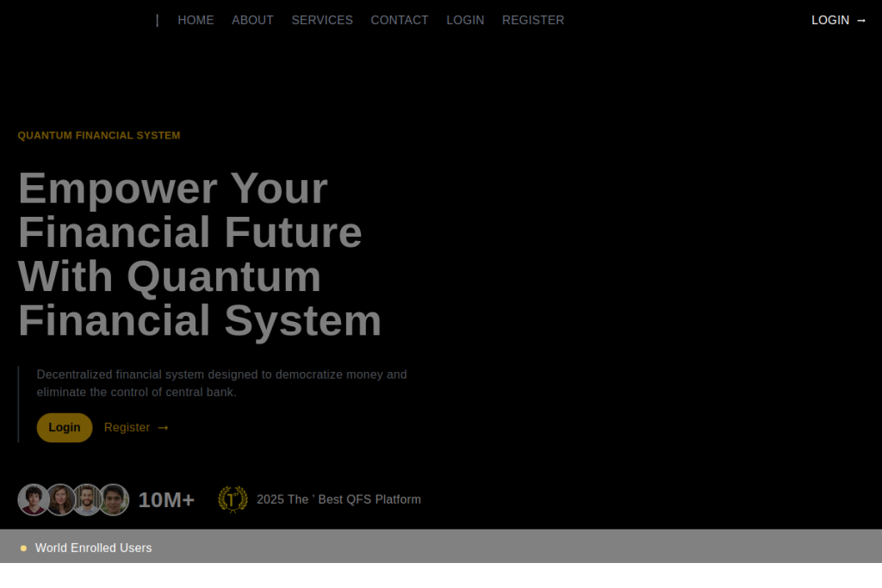882x588 pixels.
Task: Choose LOGIN in the center navigation menu
Action: click(x=465, y=20)
